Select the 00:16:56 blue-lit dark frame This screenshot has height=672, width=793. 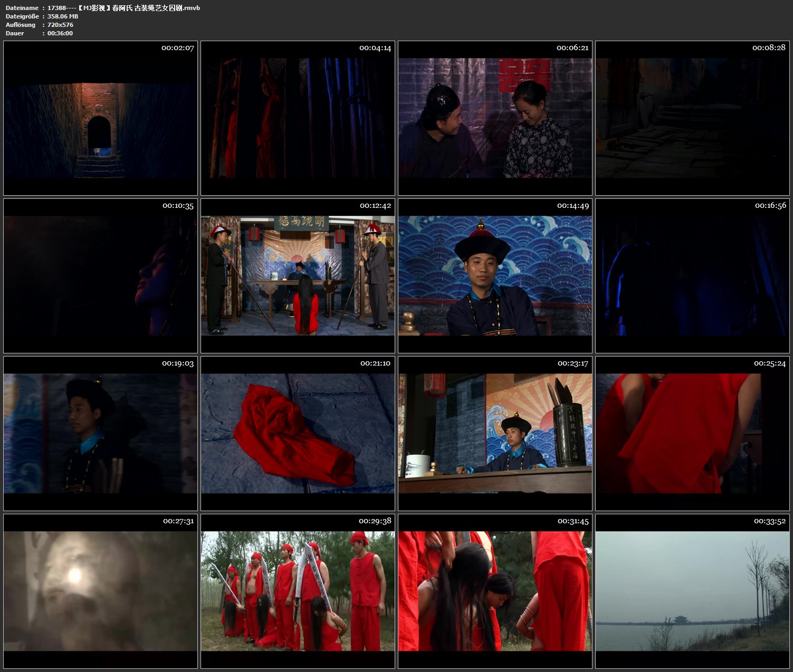coord(692,276)
